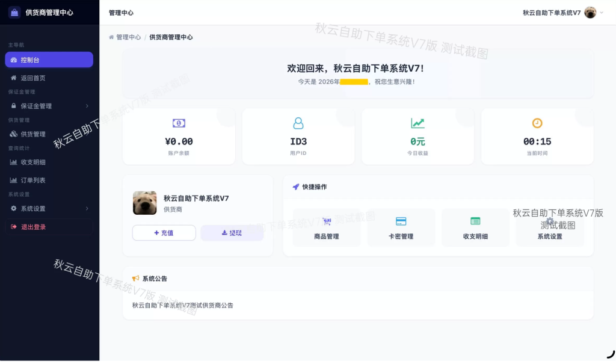Open the user dropdown arrow in header
Viewport: 616px width, 364px height.
coord(602,13)
